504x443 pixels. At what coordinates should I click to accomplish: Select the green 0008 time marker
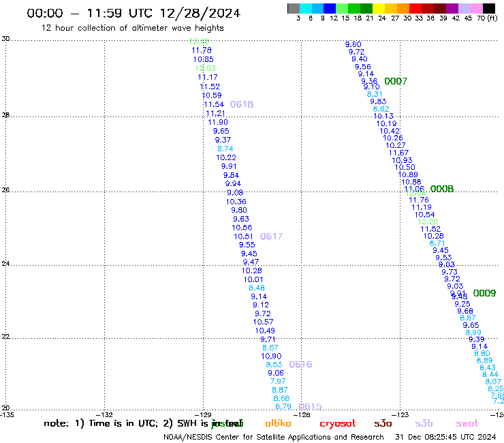(x=442, y=189)
